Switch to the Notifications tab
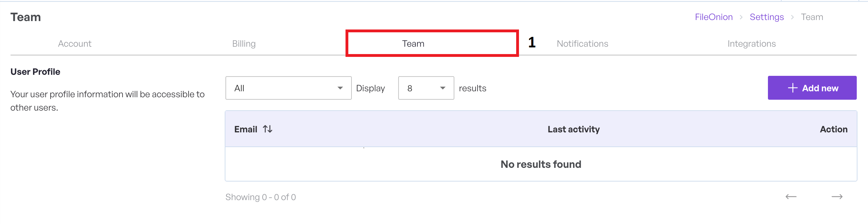This screenshot has height=224, width=868. click(582, 44)
